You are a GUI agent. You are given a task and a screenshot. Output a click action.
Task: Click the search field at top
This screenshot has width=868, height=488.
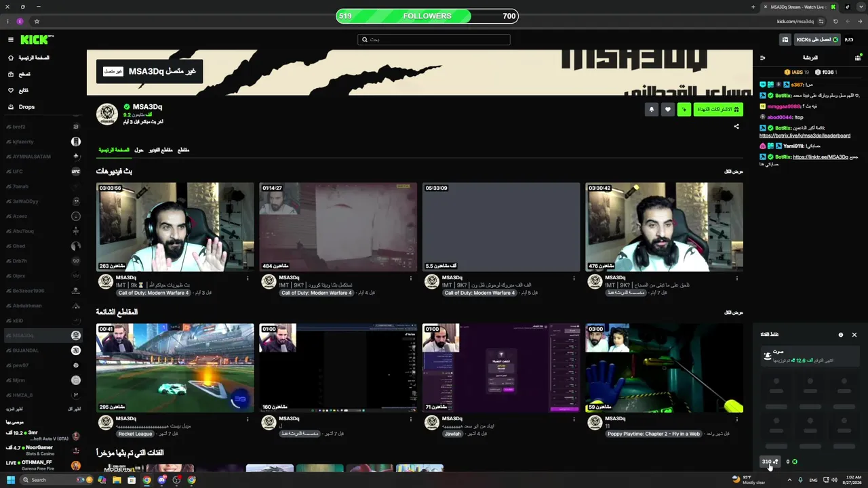point(434,40)
